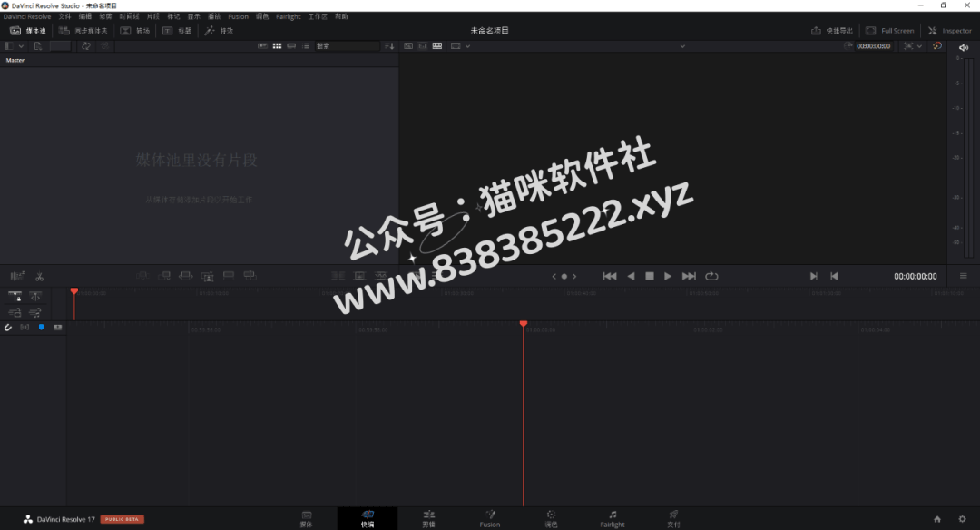
Task: Toggle the bypass color grades icon
Action: (x=936, y=46)
